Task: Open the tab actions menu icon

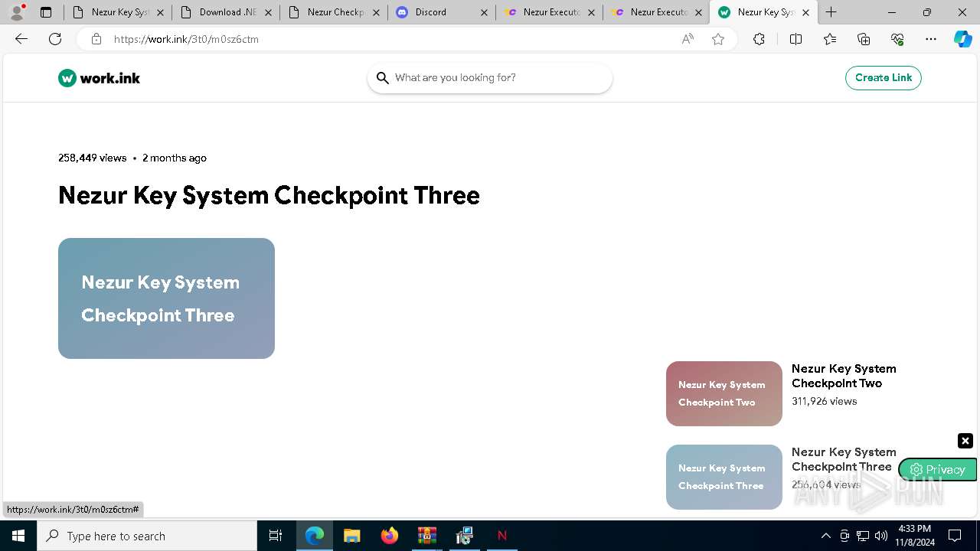Action: click(46, 12)
